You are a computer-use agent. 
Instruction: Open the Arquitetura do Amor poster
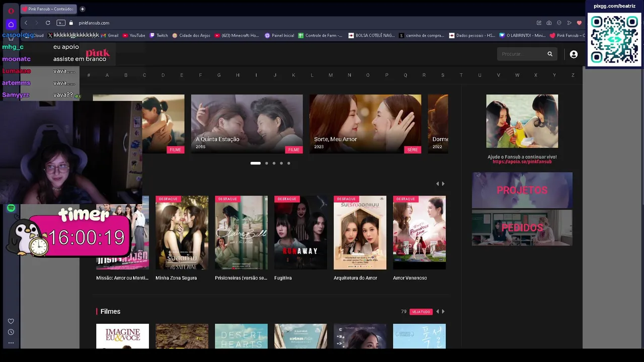[360, 233]
